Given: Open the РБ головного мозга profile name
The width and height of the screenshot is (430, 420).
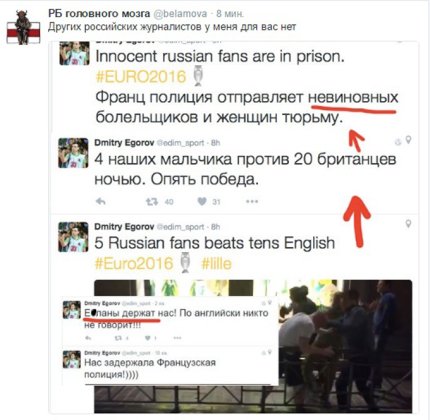Looking at the screenshot, I should point(99,14).
